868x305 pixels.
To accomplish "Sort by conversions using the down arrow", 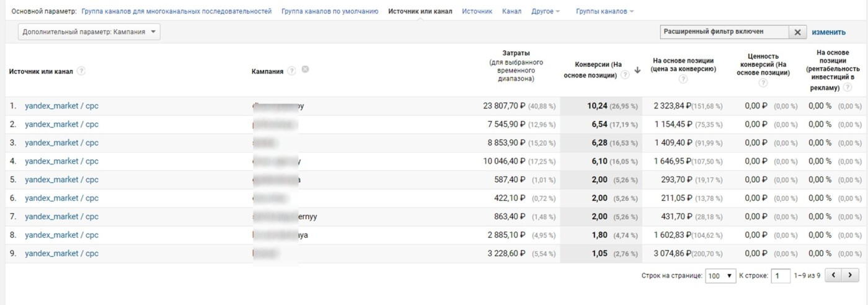I will coord(637,71).
